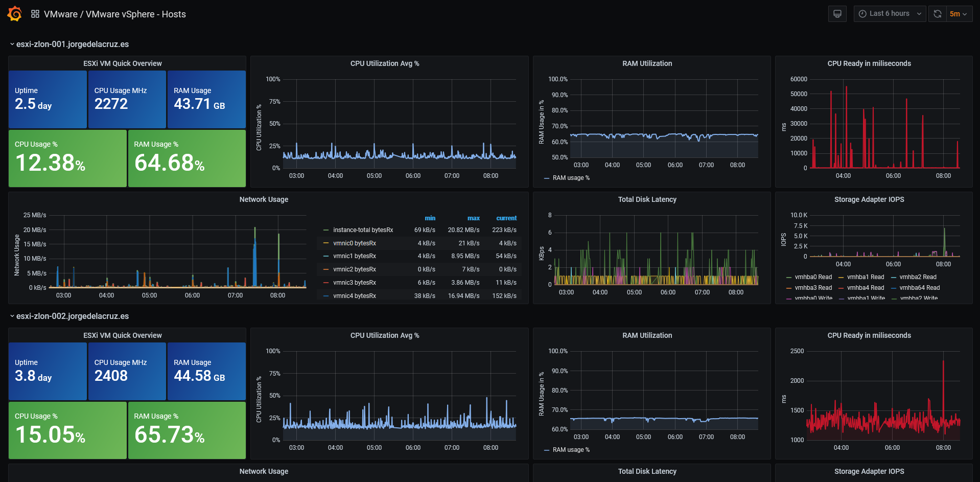Image resolution: width=980 pixels, height=482 pixels.
Task: Toggle the instance-total bytesRx series
Action: (x=363, y=230)
